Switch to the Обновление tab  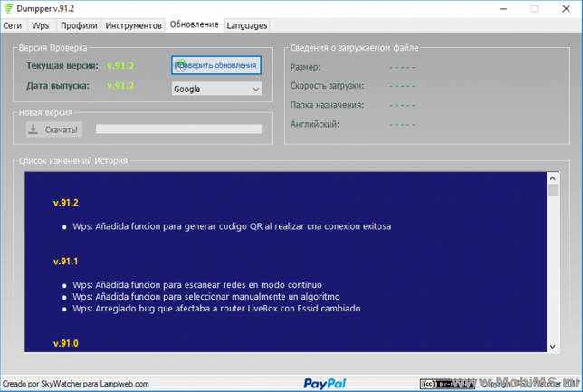pos(194,25)
